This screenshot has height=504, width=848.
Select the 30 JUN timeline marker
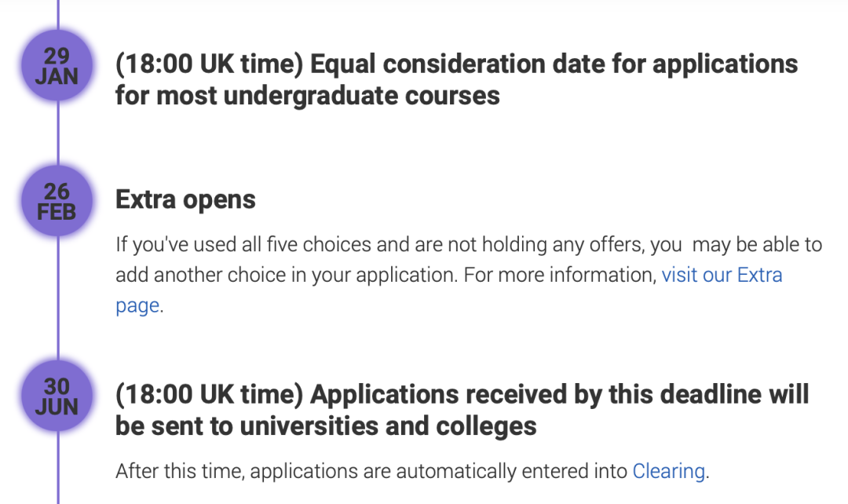pos(57,396)
